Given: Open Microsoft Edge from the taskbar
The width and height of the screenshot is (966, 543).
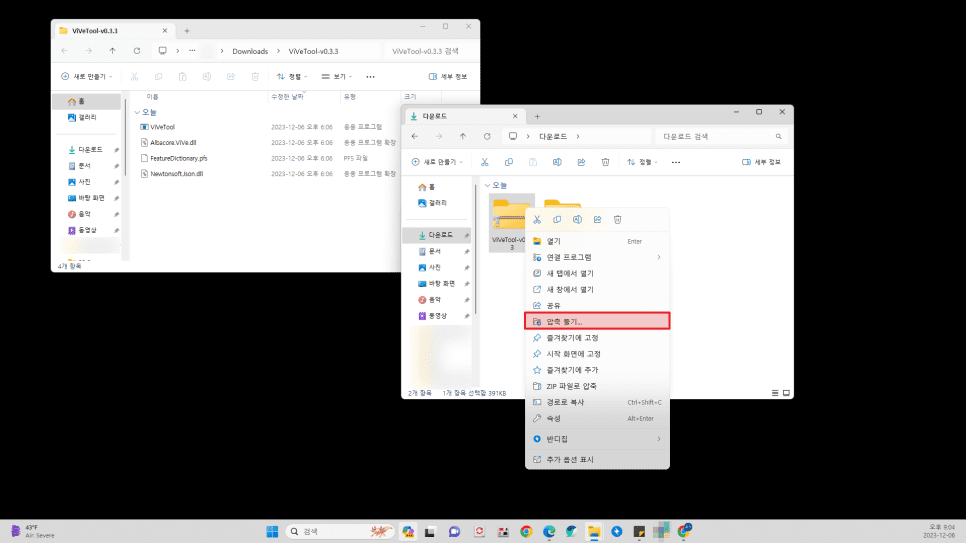Looking at the screenshot, I should (549, 531).
